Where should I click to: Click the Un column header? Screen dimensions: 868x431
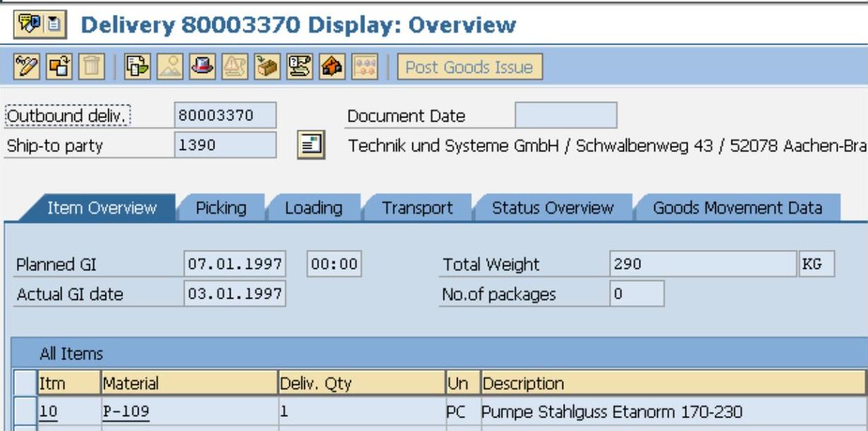462,384
